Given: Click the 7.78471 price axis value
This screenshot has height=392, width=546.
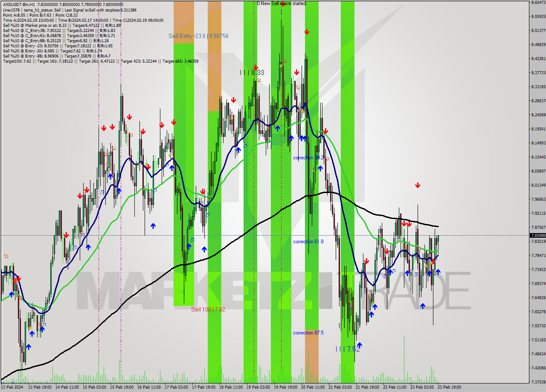Looking at the screenshot, I should 538,255.
